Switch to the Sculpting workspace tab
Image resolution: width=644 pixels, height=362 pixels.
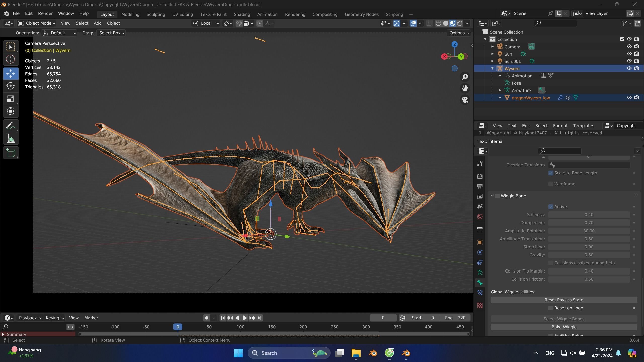(x=156, y=14)
